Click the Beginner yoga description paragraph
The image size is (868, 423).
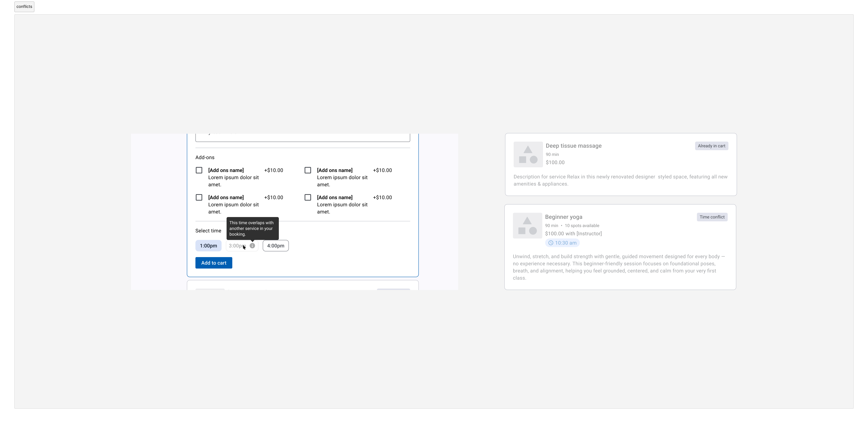(x=619, y=267)
